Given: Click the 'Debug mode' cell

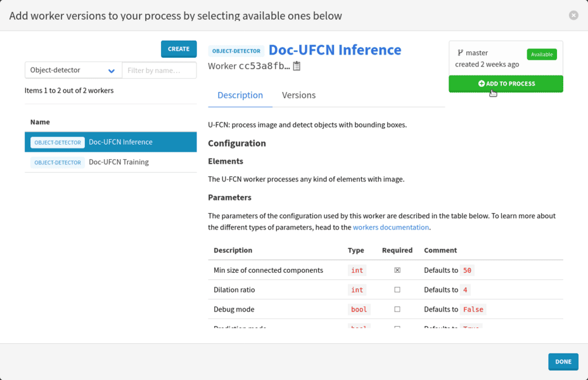Looking at the screenshot, I should 234,309.
